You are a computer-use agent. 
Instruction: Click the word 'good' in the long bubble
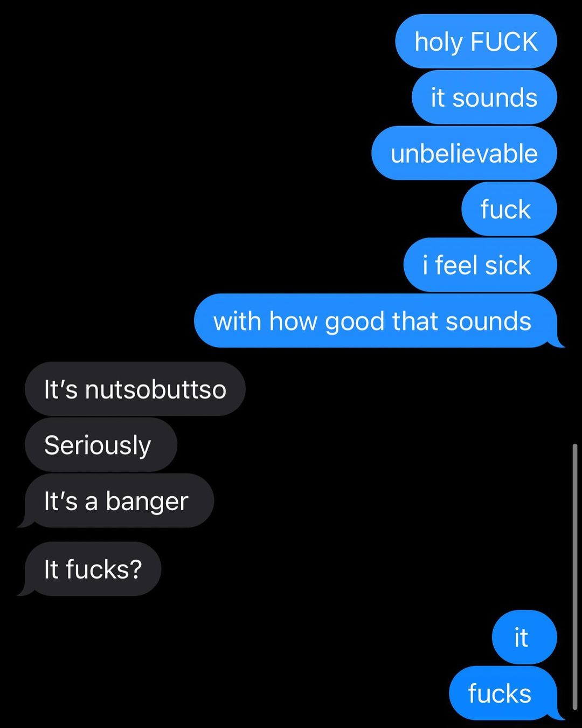355,322
